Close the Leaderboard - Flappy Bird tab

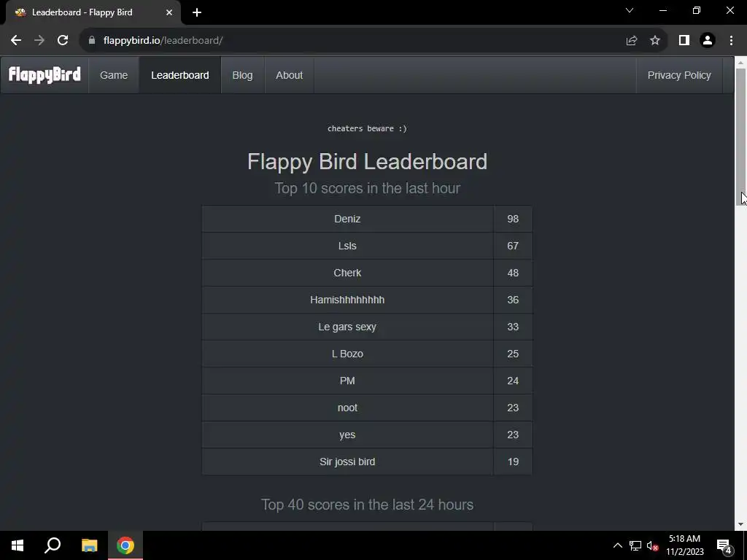(169, 12)
